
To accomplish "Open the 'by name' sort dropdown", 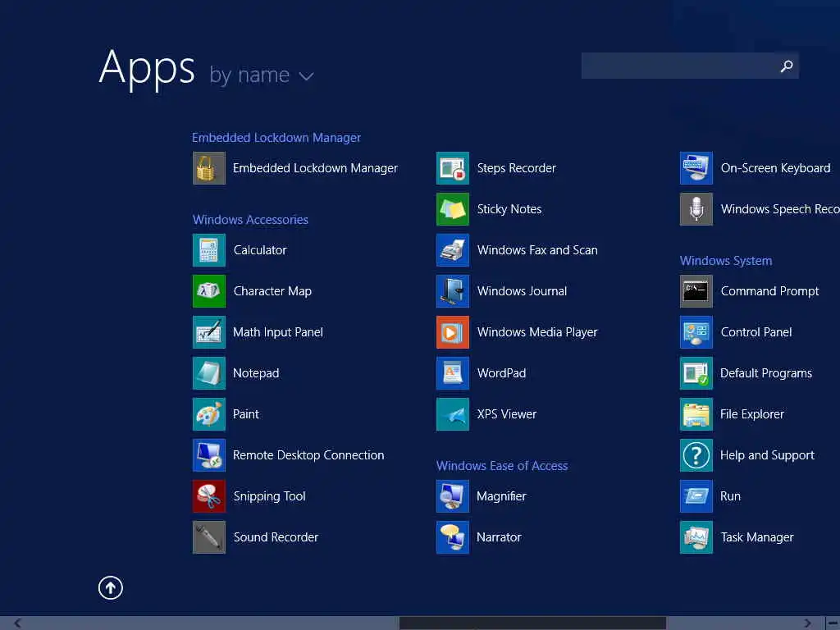I will pyautogui.click(x=262, y=75).
